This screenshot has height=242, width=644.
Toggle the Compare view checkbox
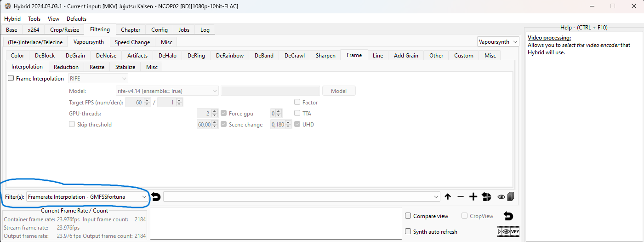click(408, 216)
